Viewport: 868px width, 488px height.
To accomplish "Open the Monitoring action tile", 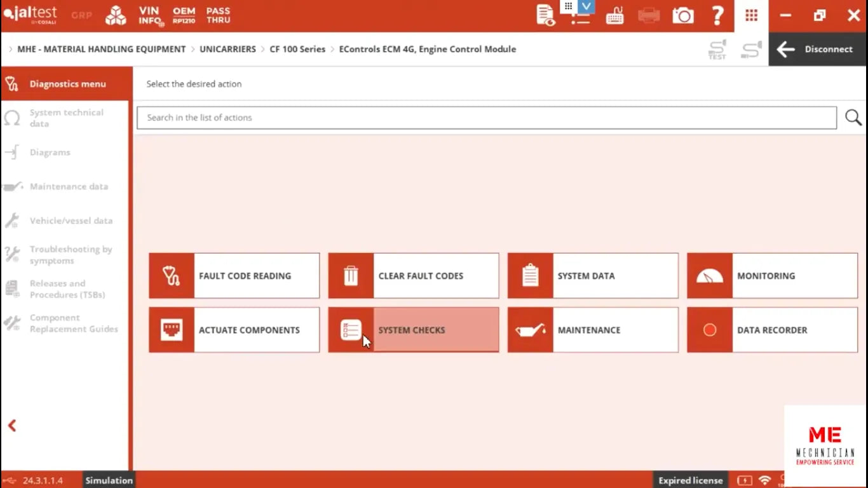I will [x=771, y=276].
